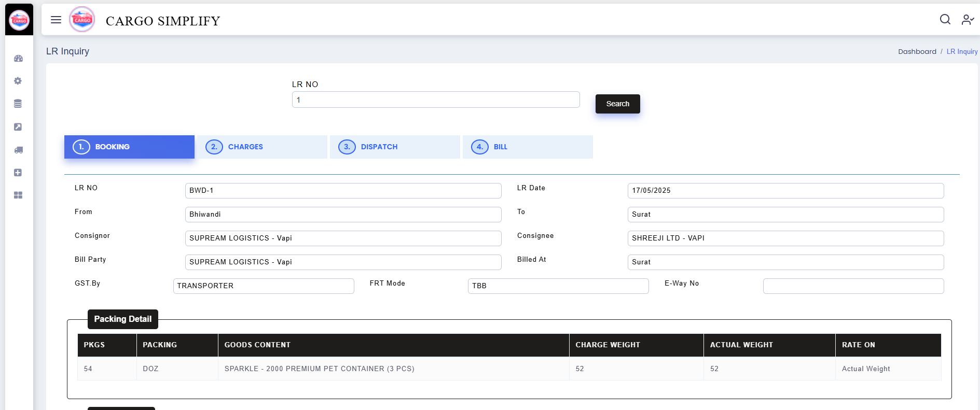Open the database stack icon in sidebar
980x410 pixels.
18,104
